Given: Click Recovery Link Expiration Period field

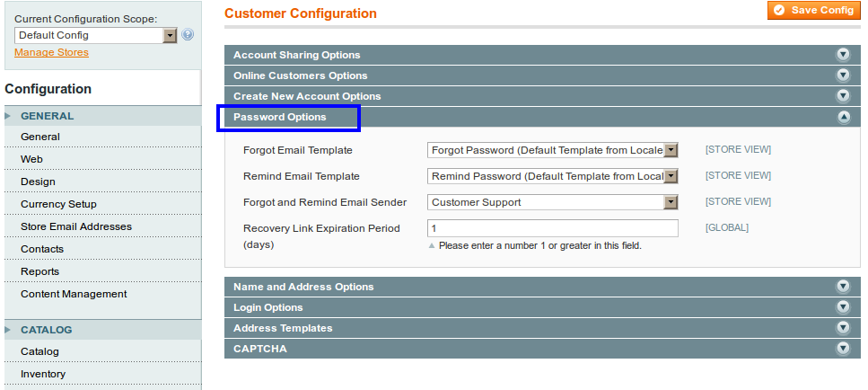Looking at the screenshot, I should pos(552,228).
